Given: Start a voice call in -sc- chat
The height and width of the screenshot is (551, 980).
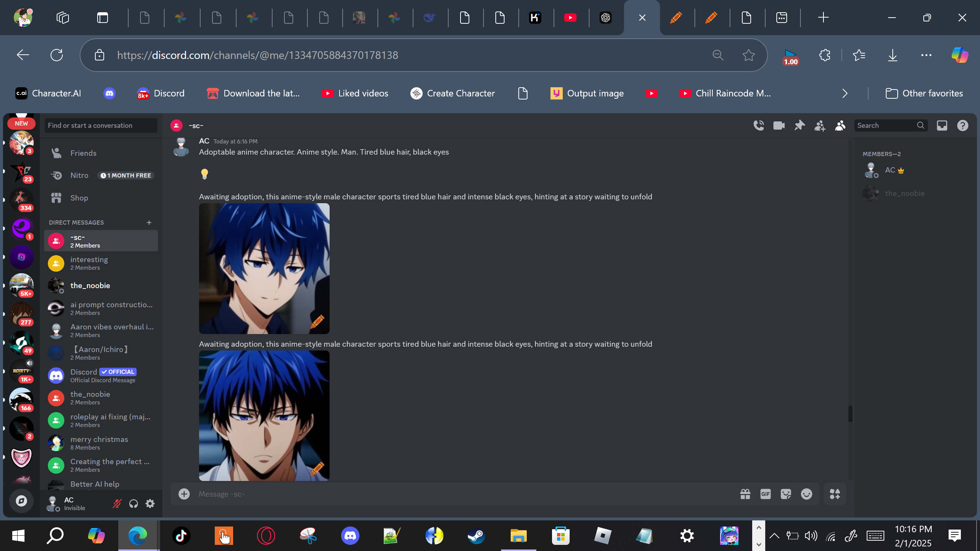Looking at the screenshot, I should 758,126.
